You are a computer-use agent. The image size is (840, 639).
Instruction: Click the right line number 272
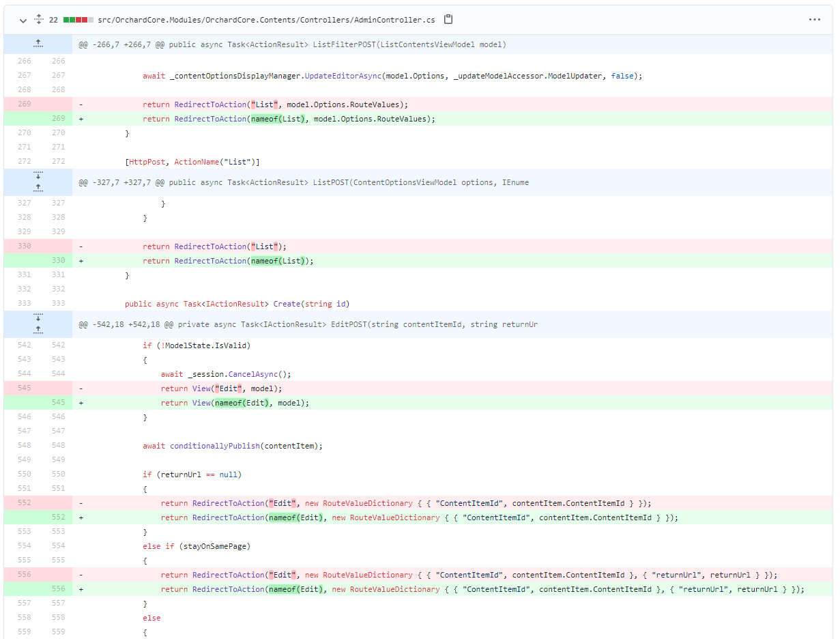tap(58, 162)
